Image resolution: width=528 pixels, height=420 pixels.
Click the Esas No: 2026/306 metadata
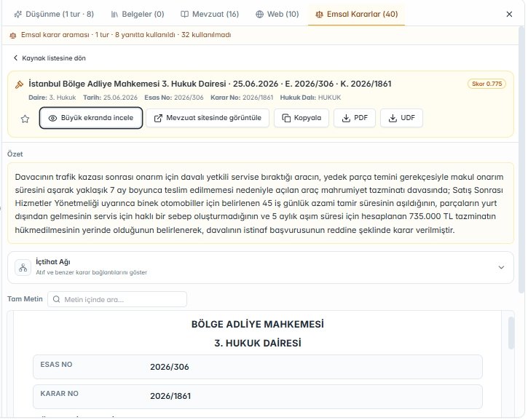[174, 98]
